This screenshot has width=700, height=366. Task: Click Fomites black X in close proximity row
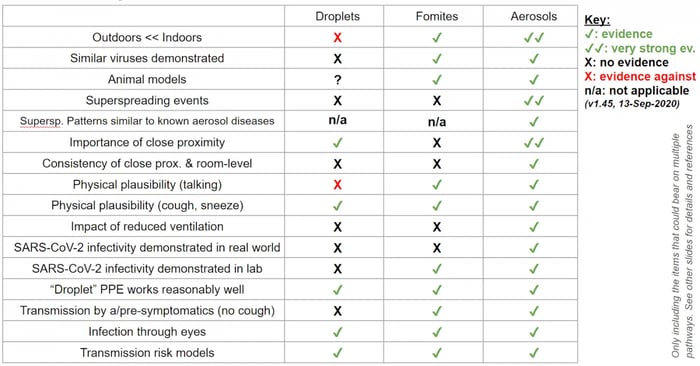[x=437, y=143]
